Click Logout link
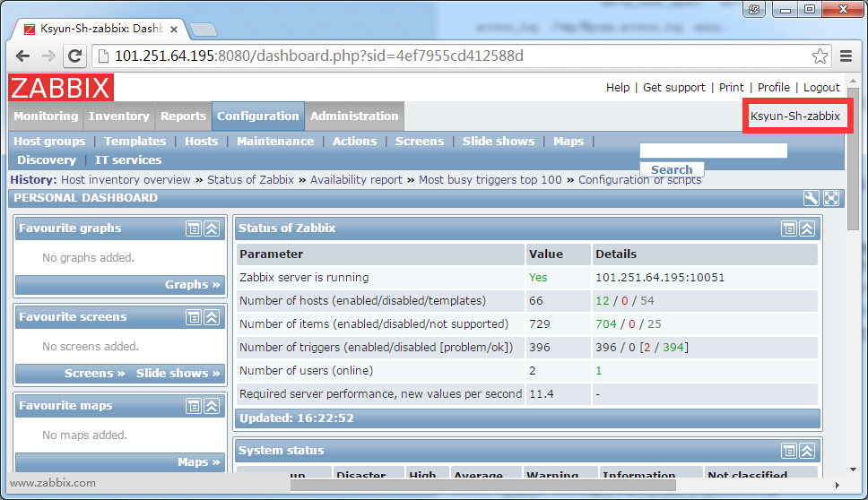 pyautogui.click(x=821, y=88)
